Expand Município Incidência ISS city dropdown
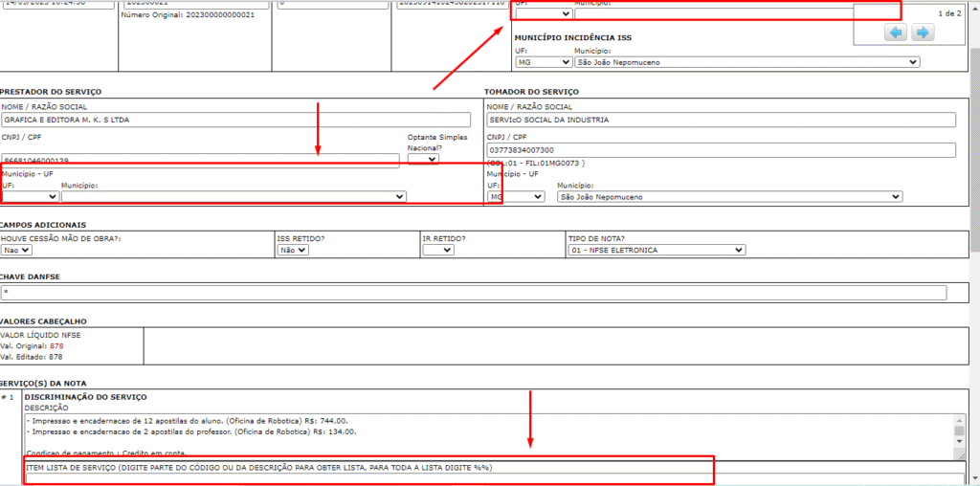The height and width of the screenshot is (486, 980). [746, 62]
